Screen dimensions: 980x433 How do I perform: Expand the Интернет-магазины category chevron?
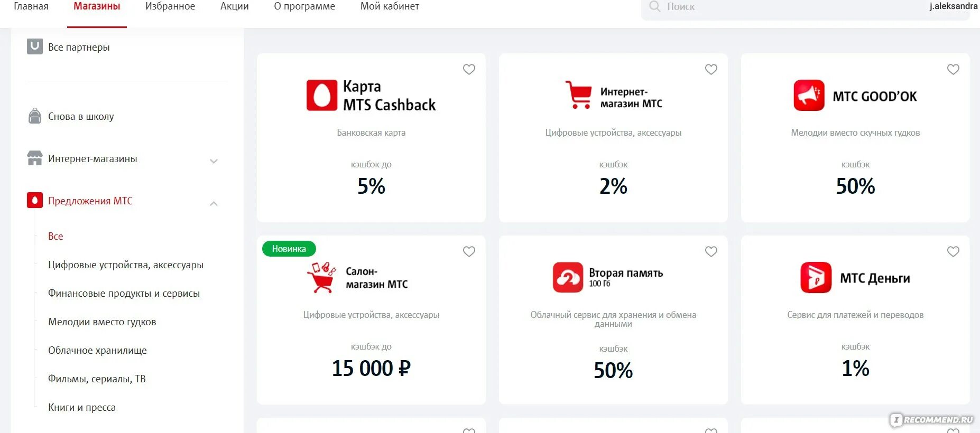214,161
